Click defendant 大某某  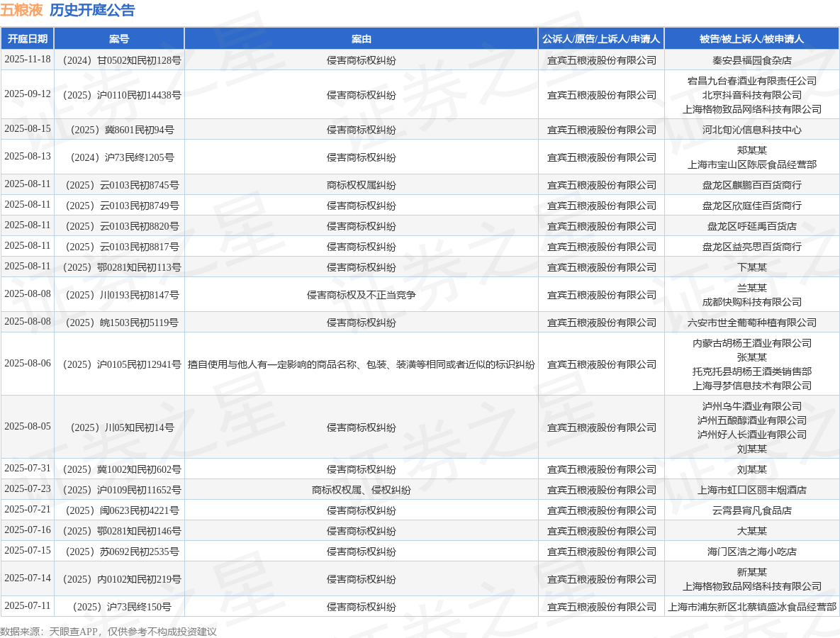click(x=751, y=531)
